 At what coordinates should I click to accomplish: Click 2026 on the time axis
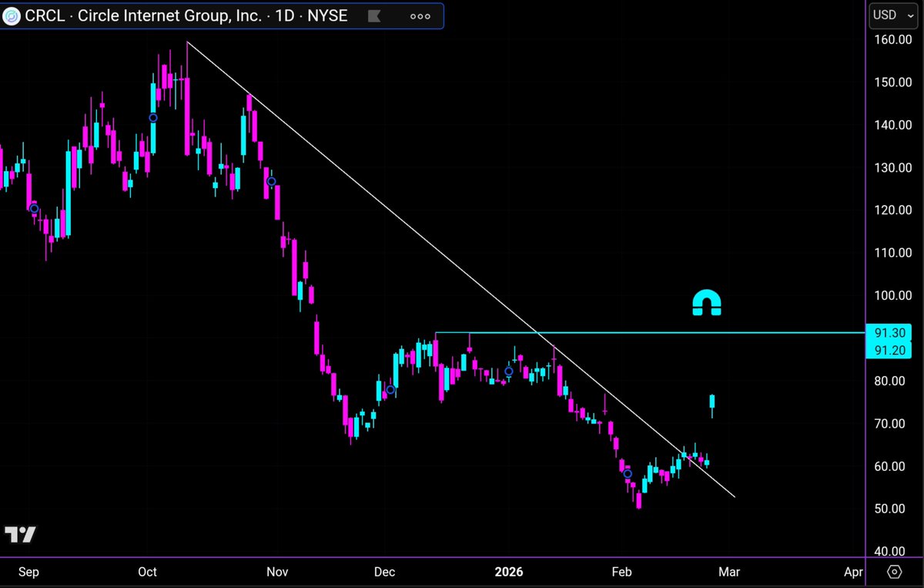coord(508,572)
